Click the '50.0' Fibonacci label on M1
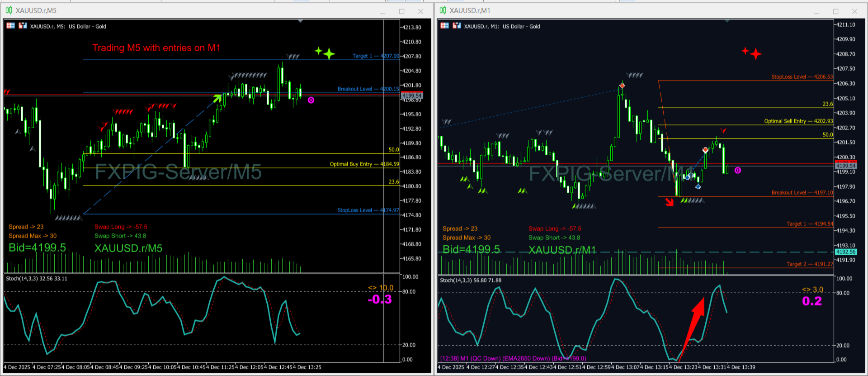Image resolution: width=868 pixels, height=376 pixels. [828, 135]
